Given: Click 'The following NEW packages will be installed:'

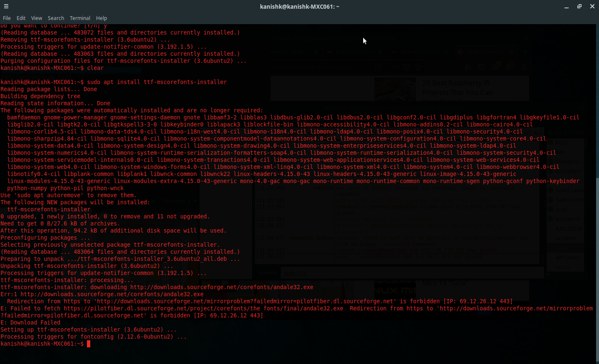Looking at the screenshot, I should coord(75,203).
